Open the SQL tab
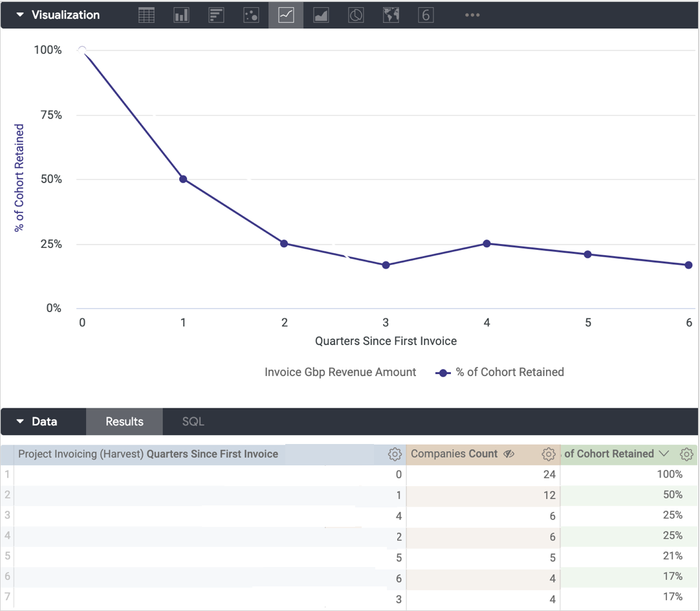 click(x=193, y=422)
